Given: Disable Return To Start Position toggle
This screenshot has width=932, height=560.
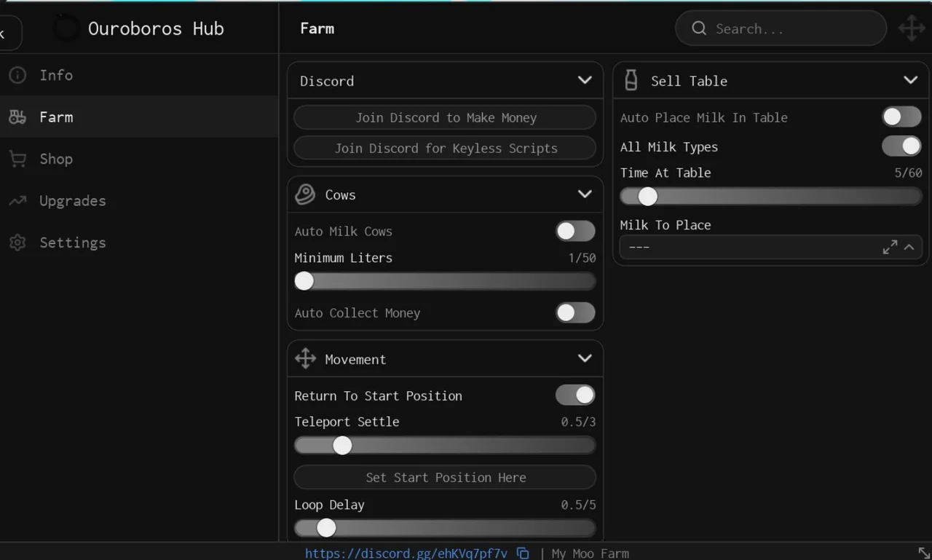Looking at the screenshot, I should (x=575, y=395).
